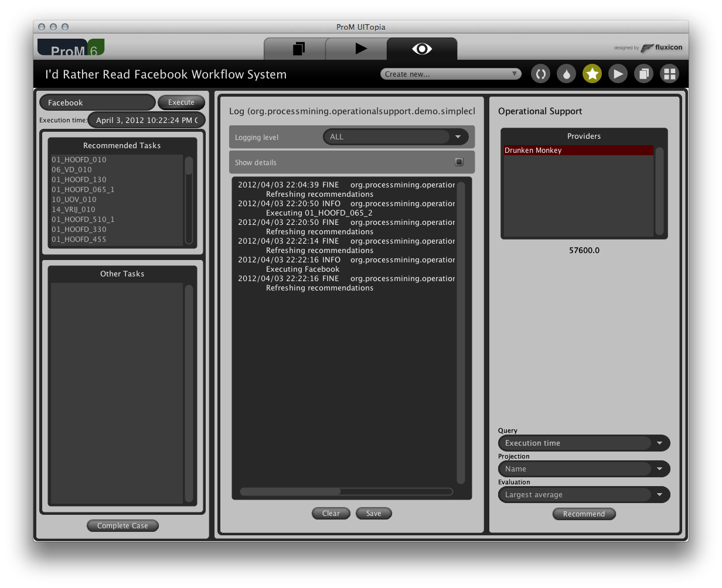722x588 pixels.
Task: Toggle the yellow star favorite icon
Action: point(592,74)
